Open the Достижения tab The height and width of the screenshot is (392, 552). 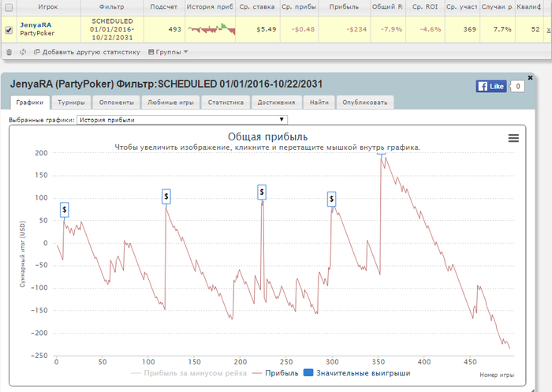click(276, 103)
